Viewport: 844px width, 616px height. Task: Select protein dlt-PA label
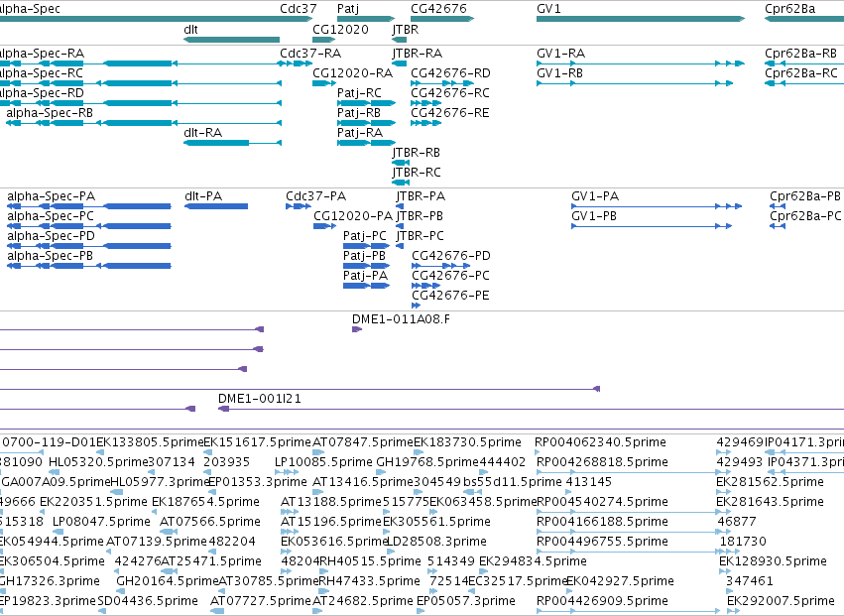coord(203,196)
